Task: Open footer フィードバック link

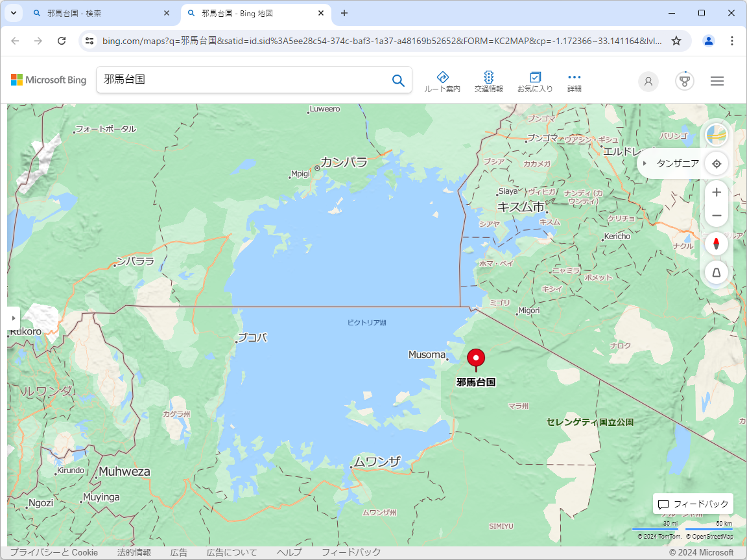Action: [351, 552]
